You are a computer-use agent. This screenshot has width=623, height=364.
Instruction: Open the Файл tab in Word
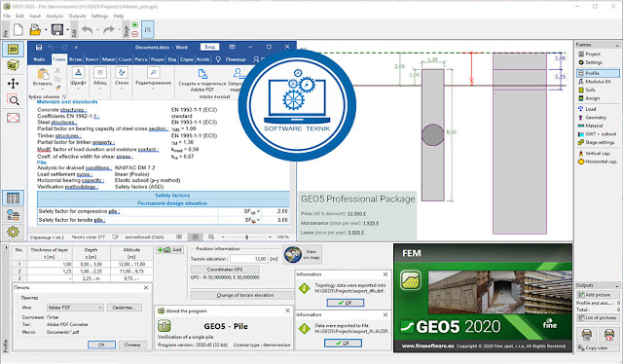pyautogui.click(x=39, y=59)
